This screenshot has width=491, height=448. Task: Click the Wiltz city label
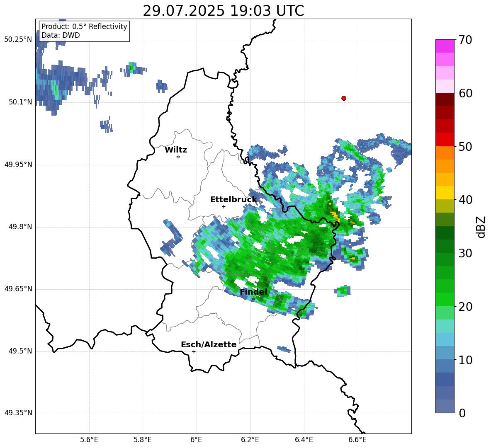coord(176,150)
